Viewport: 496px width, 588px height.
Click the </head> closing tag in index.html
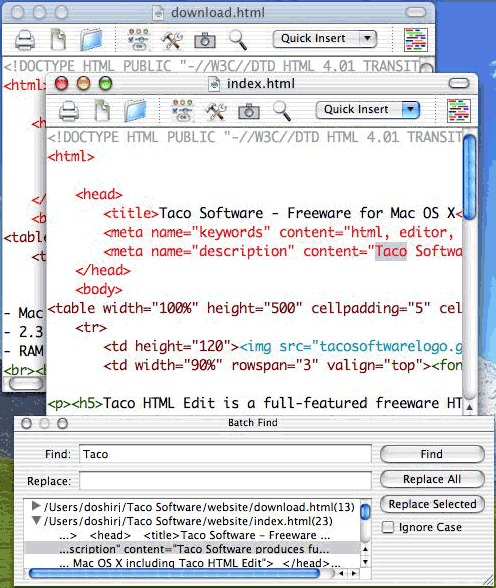coord(103,270)
